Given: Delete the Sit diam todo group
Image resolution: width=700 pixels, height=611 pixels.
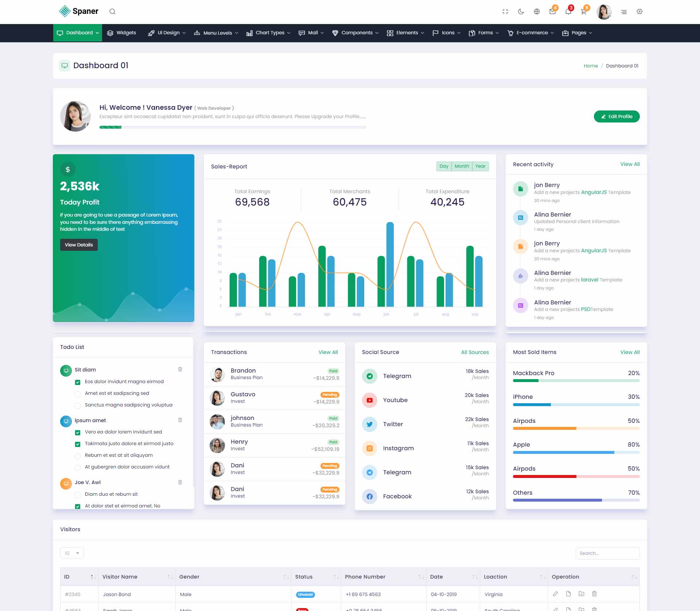Looking at the screenshot, I should (x=180, y=369).
